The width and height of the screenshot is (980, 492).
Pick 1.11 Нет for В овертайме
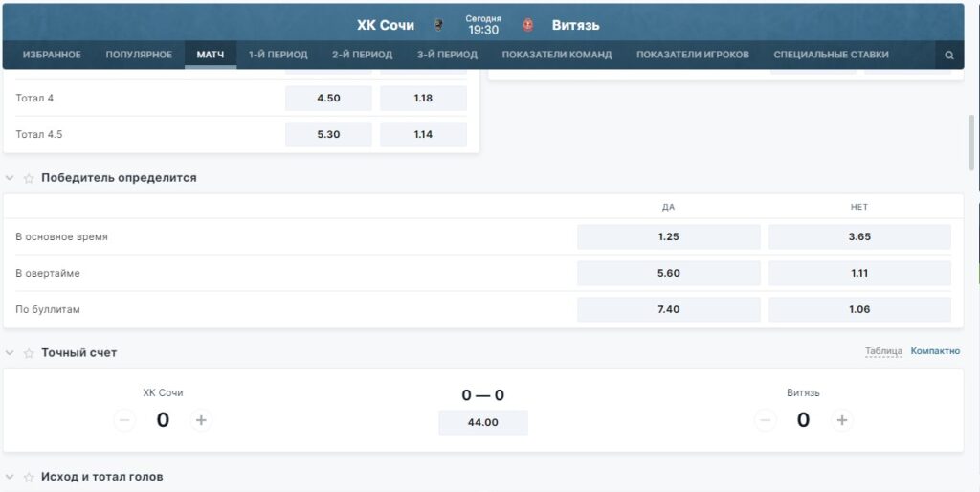pyautogui.click(x=860, y=273)
